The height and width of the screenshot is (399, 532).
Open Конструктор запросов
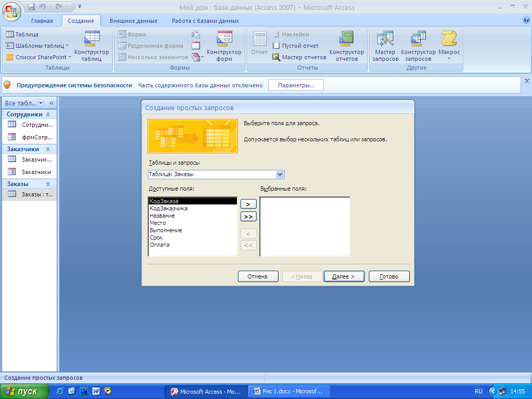tap(418, 46)
